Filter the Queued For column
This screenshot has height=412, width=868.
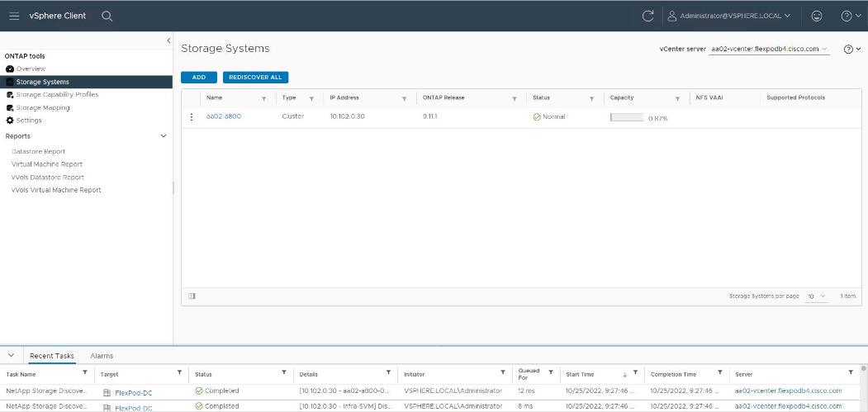coord(551,372)
